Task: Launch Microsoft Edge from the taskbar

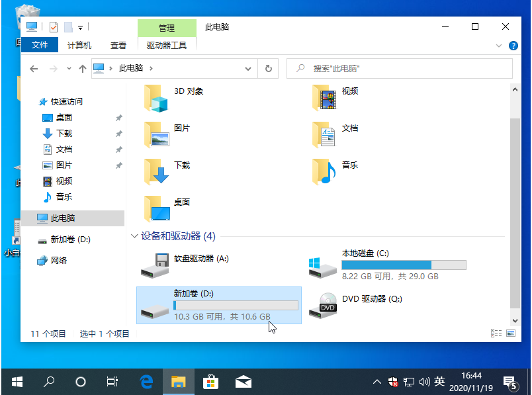Action: coord(146,382)
